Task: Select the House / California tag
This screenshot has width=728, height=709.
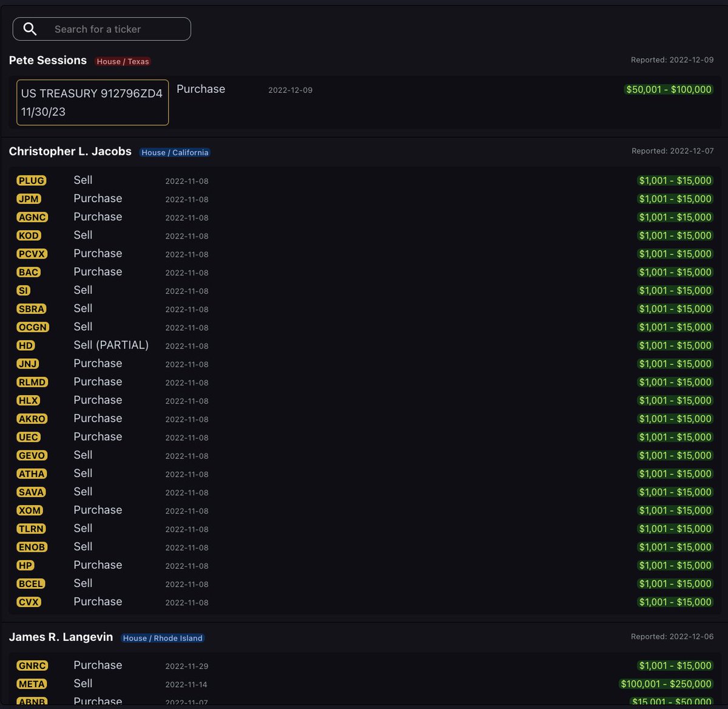Action: (x=175, y=152)
